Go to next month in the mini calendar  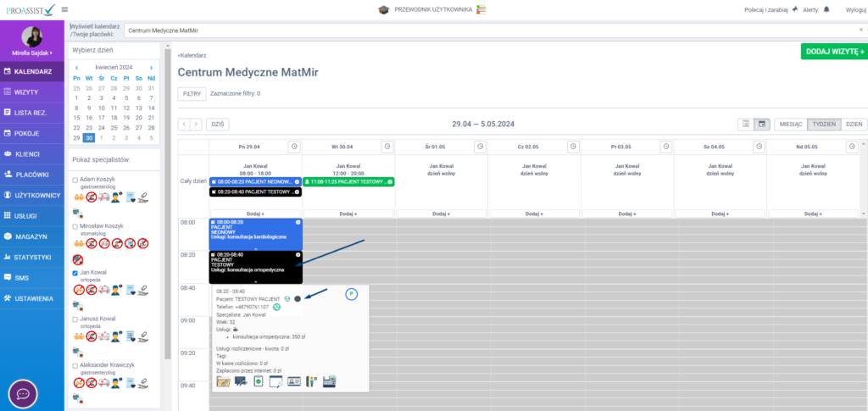[152, 67]
